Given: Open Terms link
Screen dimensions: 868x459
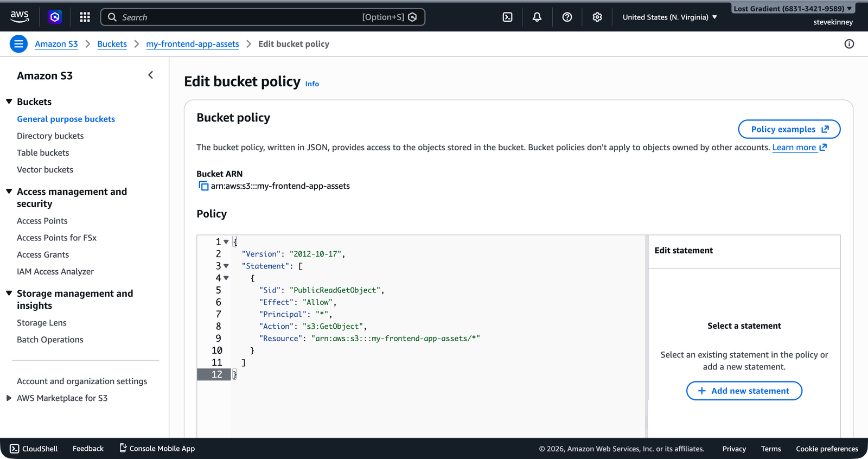Looking at the screenshot, I should pos(771,449).
